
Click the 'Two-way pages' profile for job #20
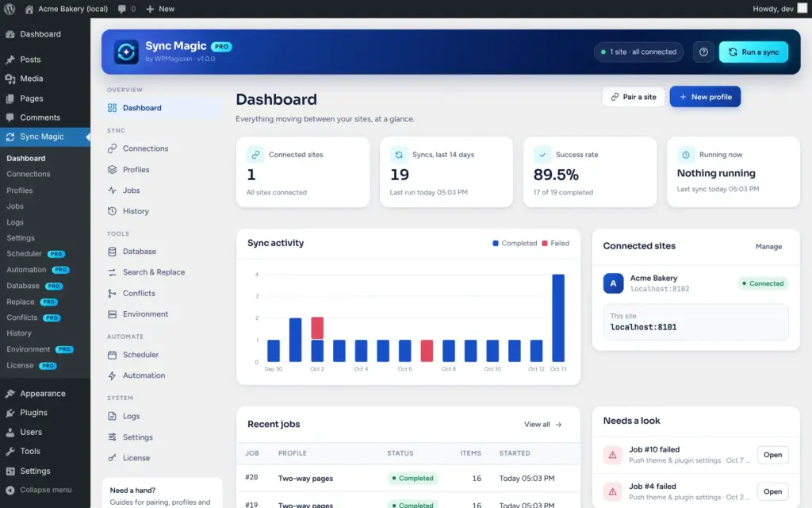pos(305,479)
